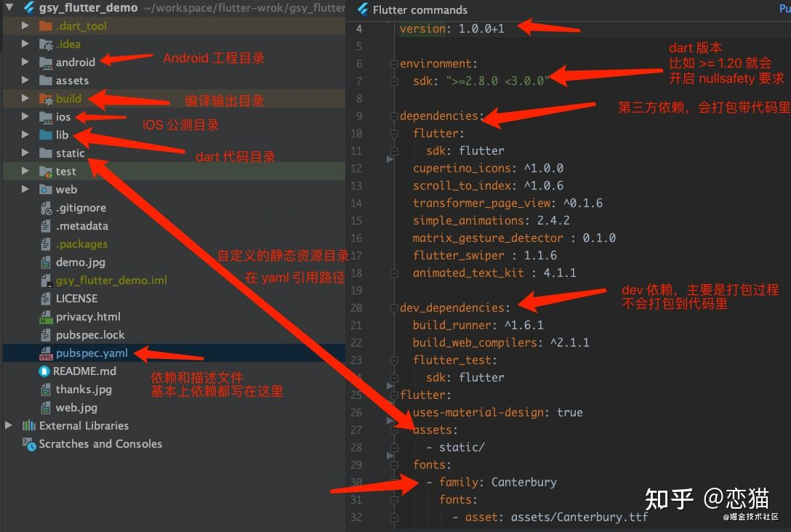
Task: Expand the .idea folder arrow
Action: pos(25,44)
